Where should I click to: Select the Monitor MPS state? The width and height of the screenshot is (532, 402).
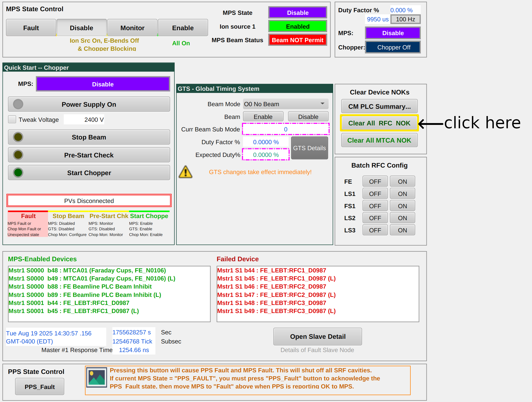pos(132,28)
